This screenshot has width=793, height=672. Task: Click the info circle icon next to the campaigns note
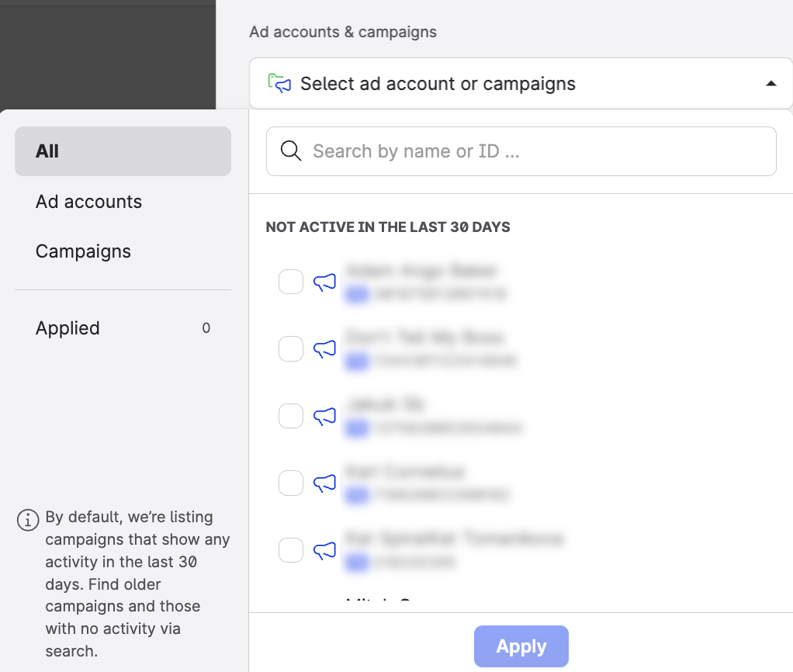coord(28,520)
